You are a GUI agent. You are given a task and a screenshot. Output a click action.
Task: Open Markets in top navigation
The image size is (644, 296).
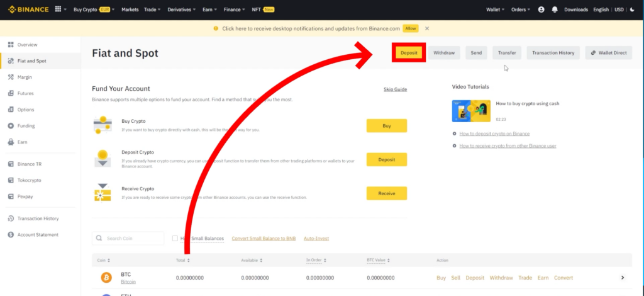pos(130,9)
